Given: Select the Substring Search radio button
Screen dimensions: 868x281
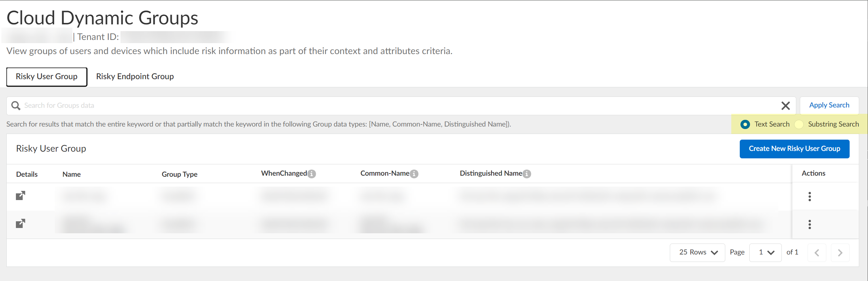Looking at the screenshot, I should coord(799,124).
